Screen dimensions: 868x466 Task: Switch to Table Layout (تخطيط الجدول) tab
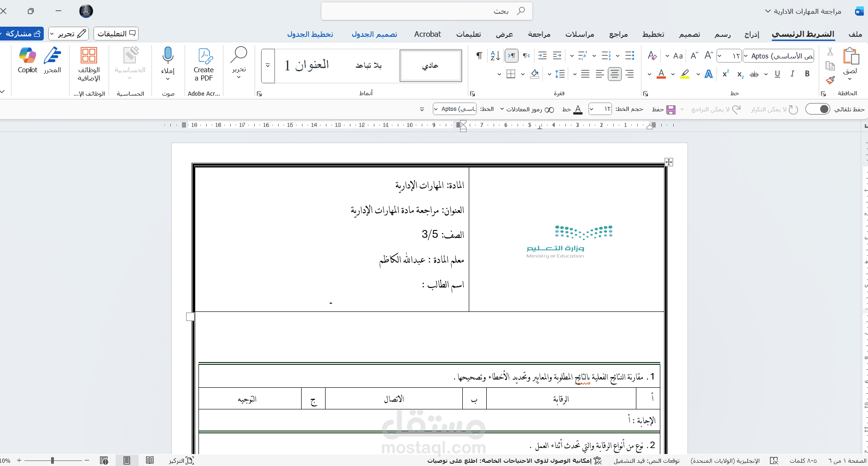(310, 34)
